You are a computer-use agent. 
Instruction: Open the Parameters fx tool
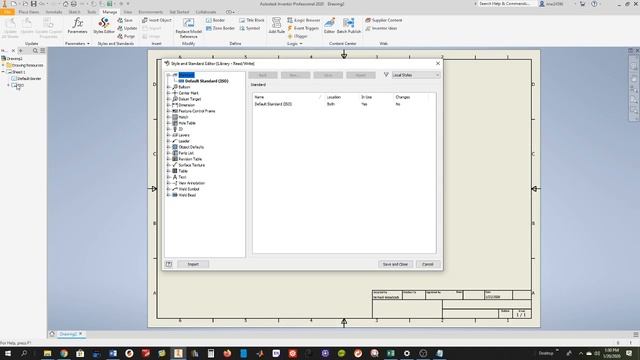point(77,26)
